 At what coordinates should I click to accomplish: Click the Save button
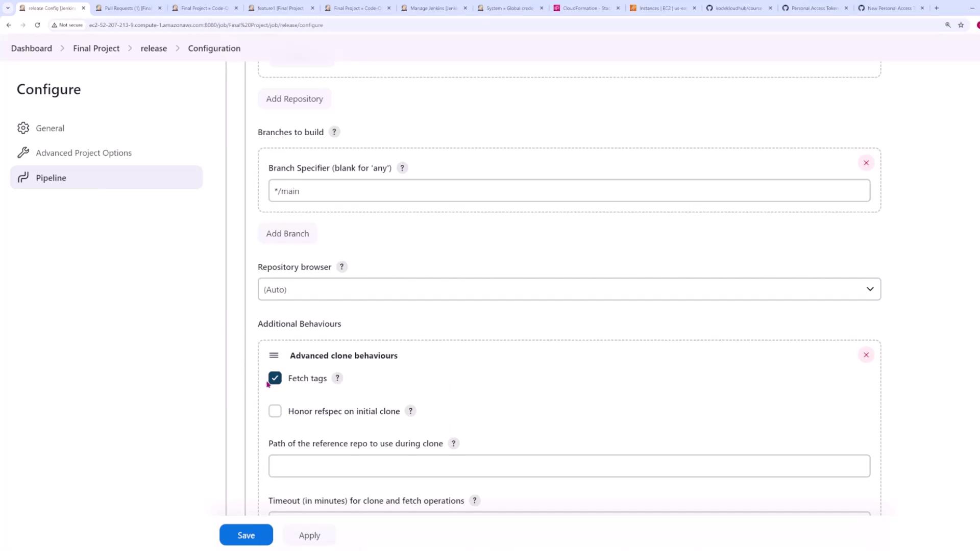tap(246, 535)
